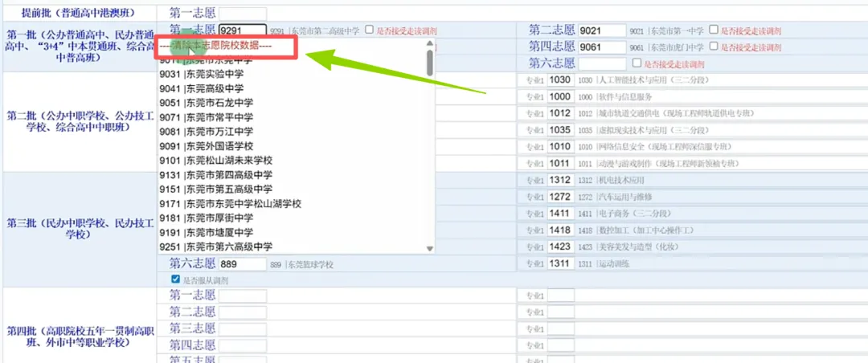Click the 专业1 field containing 1312
The width and height of the screenshot is (868, 363).
pos(560,180)
